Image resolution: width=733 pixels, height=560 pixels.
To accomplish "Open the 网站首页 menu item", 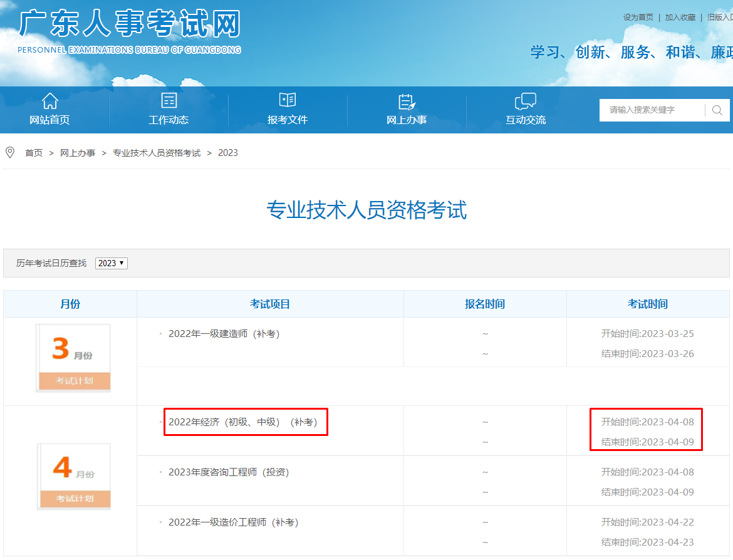I will click(x=49, y=120).
